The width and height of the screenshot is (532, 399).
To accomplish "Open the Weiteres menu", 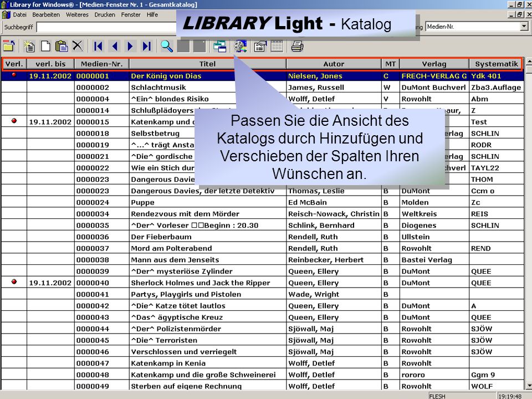I will coord(77,14).
